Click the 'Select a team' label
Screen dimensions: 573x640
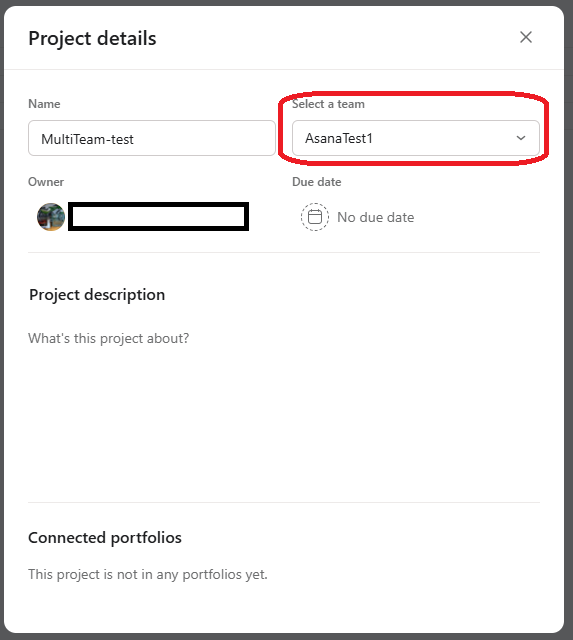pyautogui.click(x=328, y=104)
